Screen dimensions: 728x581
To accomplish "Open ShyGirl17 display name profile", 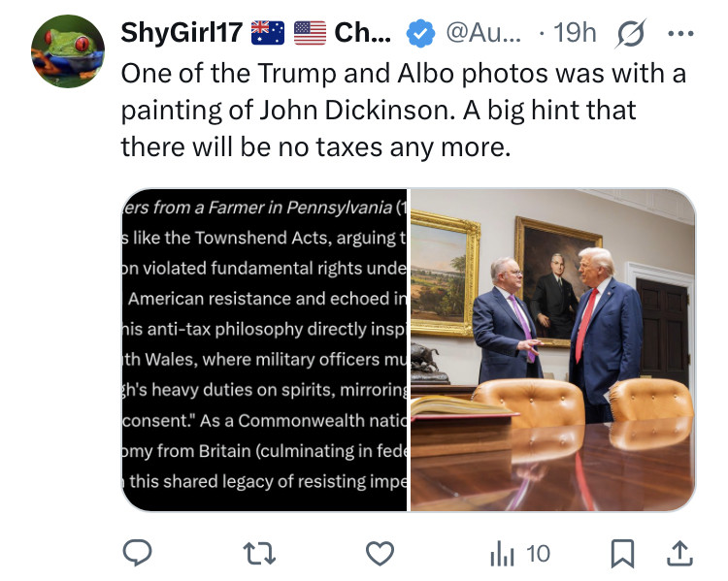I will (182, 32).
